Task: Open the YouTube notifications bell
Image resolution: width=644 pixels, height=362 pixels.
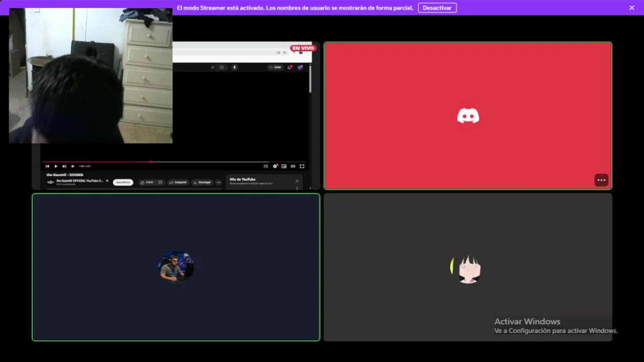Action: pos(290,67)
